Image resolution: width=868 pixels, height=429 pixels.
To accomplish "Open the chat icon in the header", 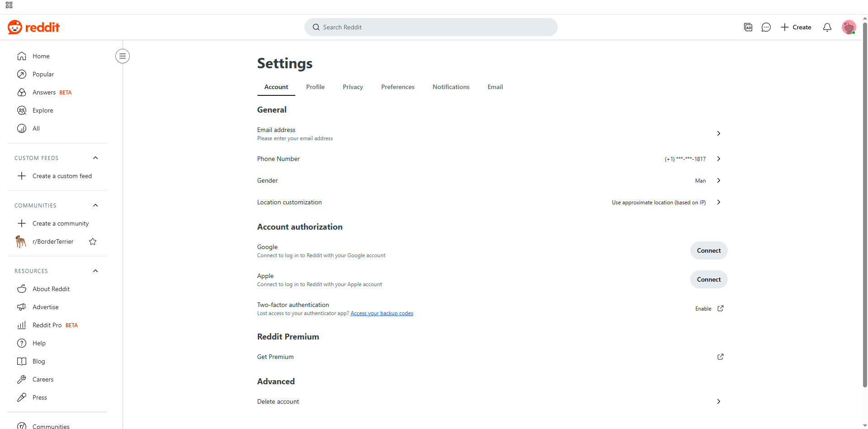I will click(x=766, y=27).
